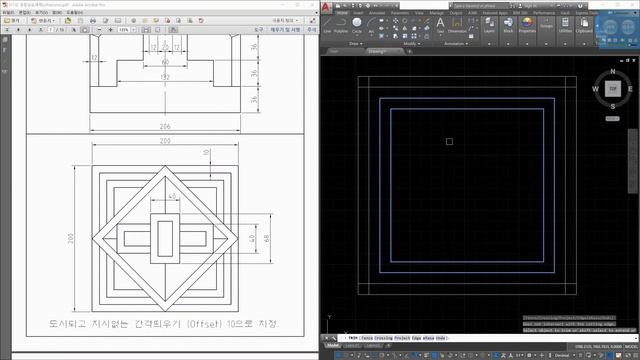The height and width of the screenshot is (360, 640).
Task: Choose the Fence option in command line
Action: 367,338
